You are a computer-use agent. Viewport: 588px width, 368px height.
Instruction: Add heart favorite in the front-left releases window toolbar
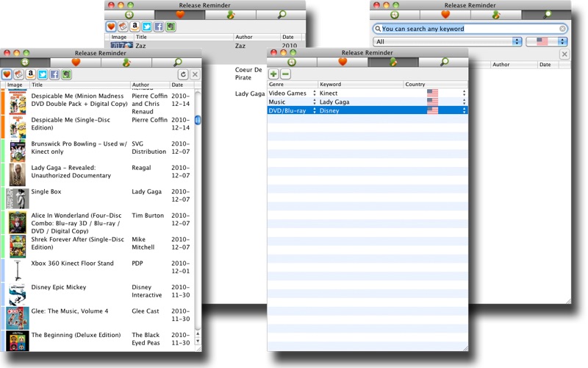[7, 74]
